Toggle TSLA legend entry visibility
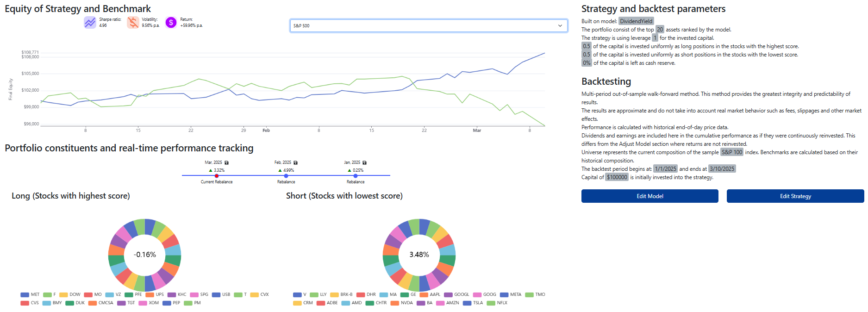The image size is (868, 312). point(473,303)
